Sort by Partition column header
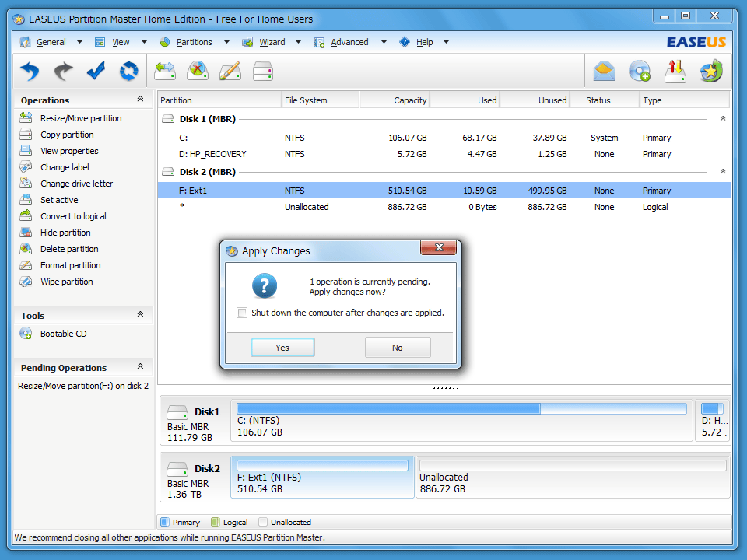 click(219, 100)
